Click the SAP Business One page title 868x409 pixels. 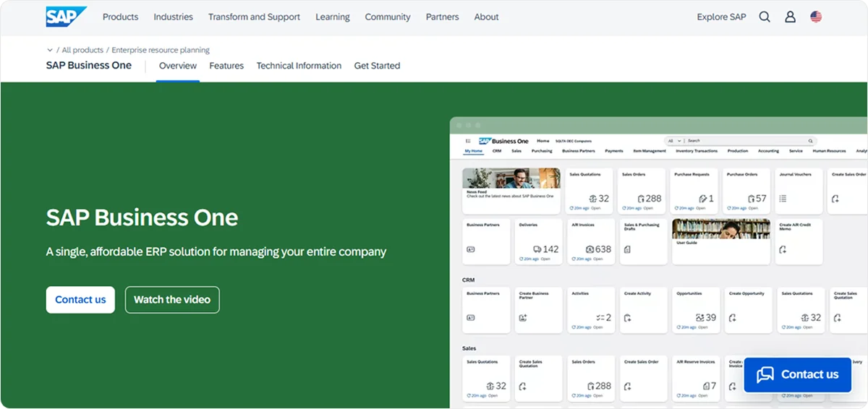89,66
